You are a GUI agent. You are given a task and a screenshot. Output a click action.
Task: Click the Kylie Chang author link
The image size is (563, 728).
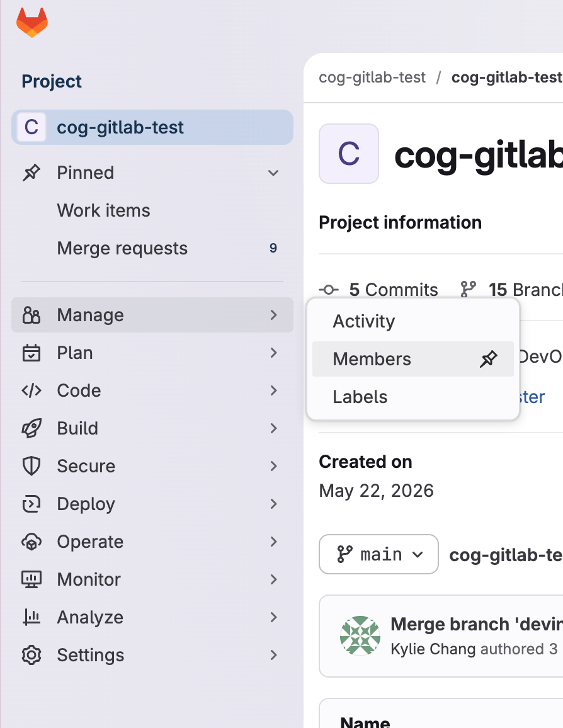click(x=433, y=649)
